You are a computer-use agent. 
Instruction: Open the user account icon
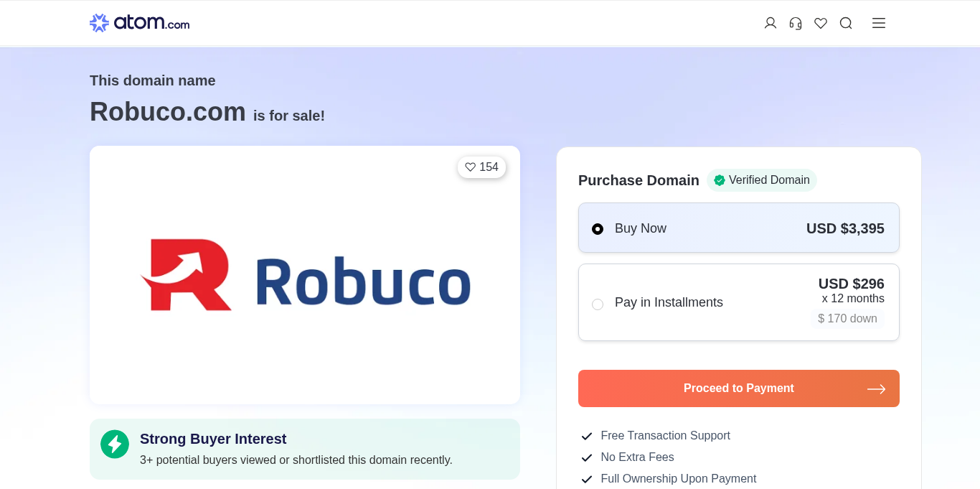click(771, 23)
